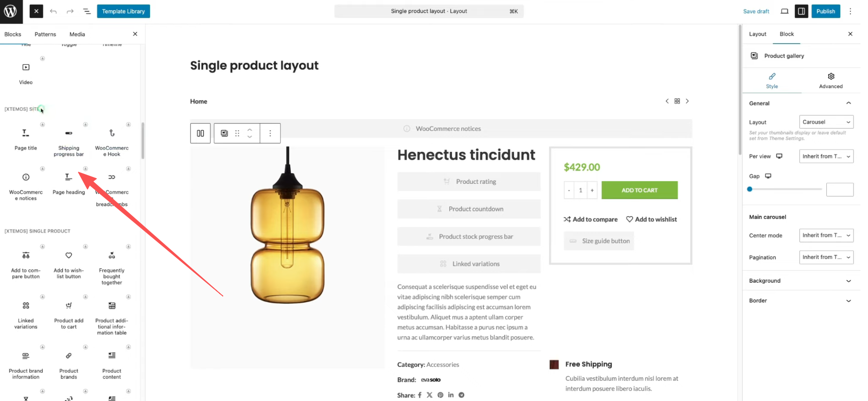This screenshot has width=868, height=401.
Task: Click the Gap value input field
Action: coord(839,189)
